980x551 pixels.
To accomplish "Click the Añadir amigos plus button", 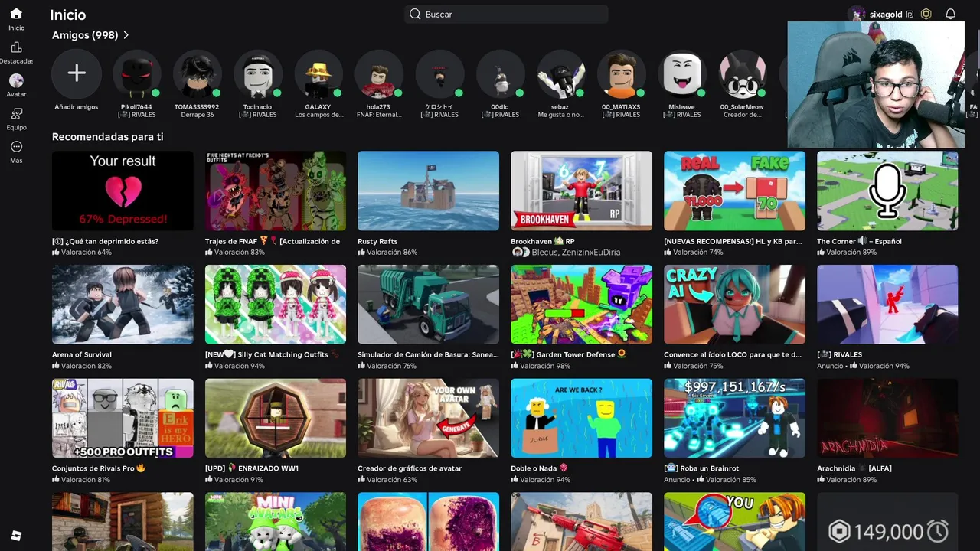I will tap(77, 74).
